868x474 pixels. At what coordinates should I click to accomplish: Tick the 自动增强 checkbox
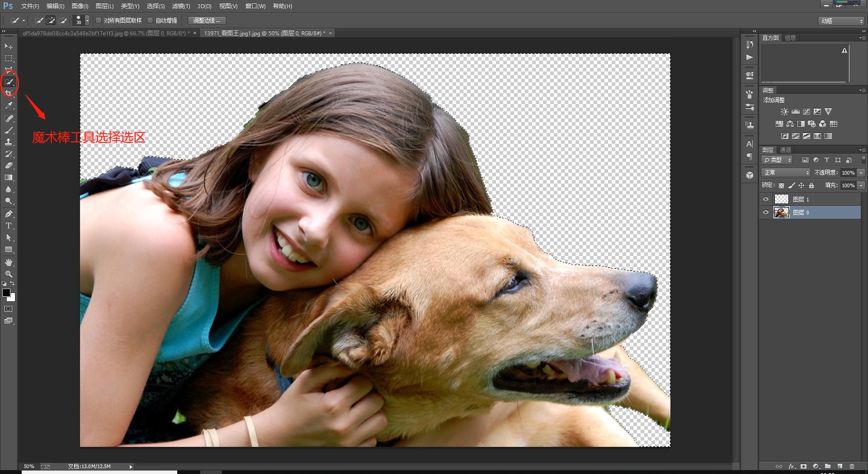(151, 20)
